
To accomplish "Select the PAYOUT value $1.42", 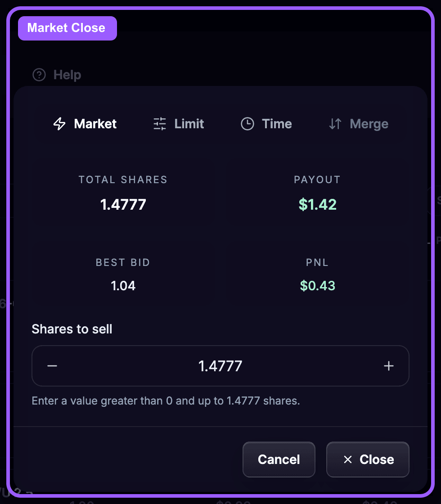I will tap(317, 204).
